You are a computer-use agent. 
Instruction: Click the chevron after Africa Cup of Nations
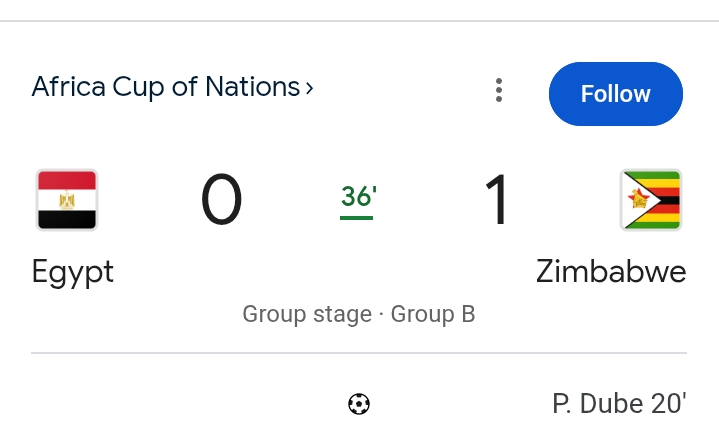tap(310, 88)
